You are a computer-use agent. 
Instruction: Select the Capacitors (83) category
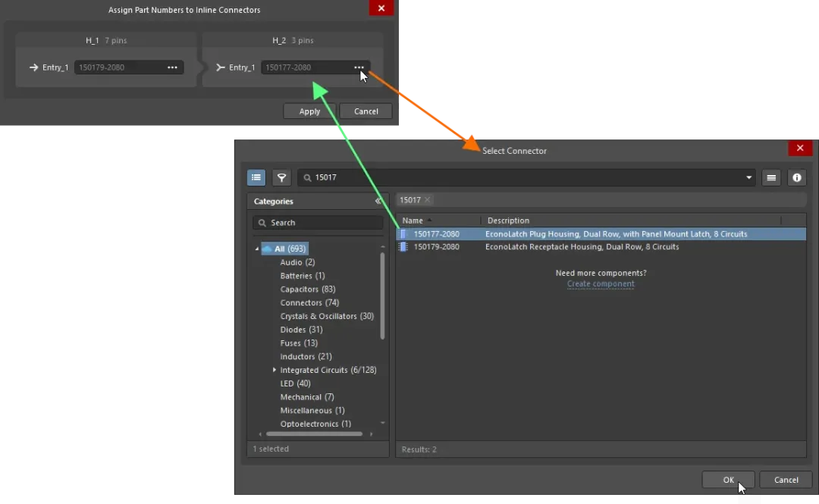point(308,290)
